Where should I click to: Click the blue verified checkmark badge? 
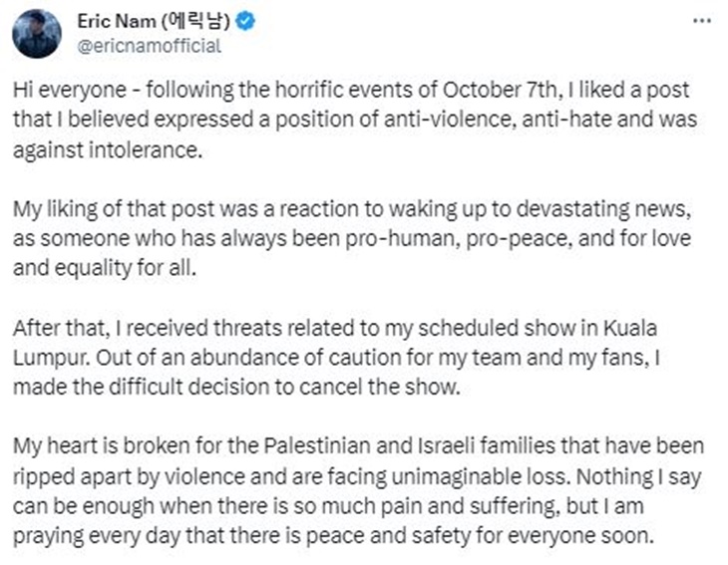point(245,21)
